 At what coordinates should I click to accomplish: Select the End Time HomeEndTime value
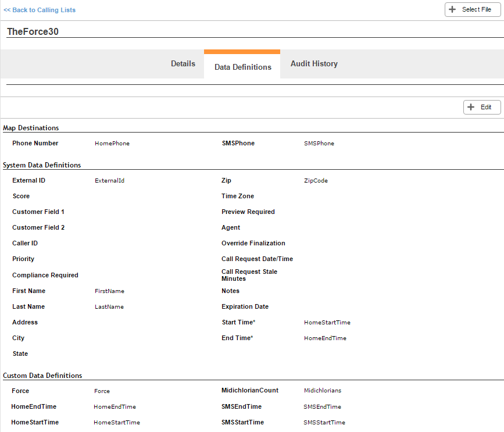pos(325,338)
